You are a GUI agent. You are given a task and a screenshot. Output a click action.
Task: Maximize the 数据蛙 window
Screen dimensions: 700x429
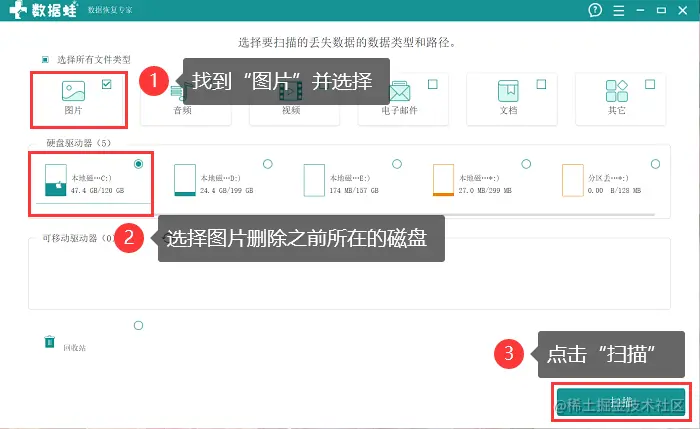coord(661,10)
